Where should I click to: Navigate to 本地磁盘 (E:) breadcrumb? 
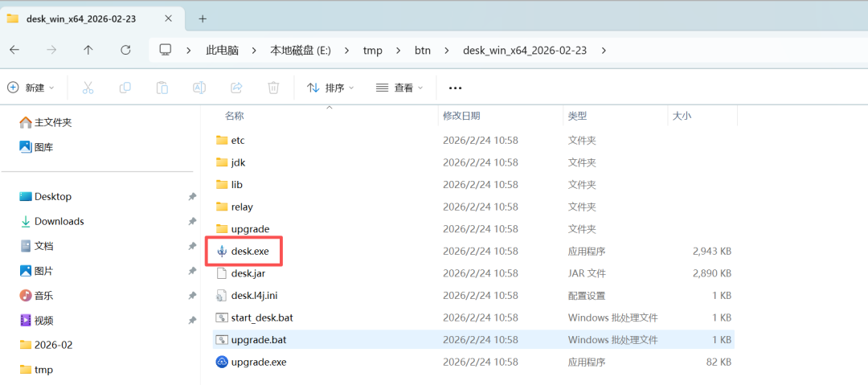(301, 51)
